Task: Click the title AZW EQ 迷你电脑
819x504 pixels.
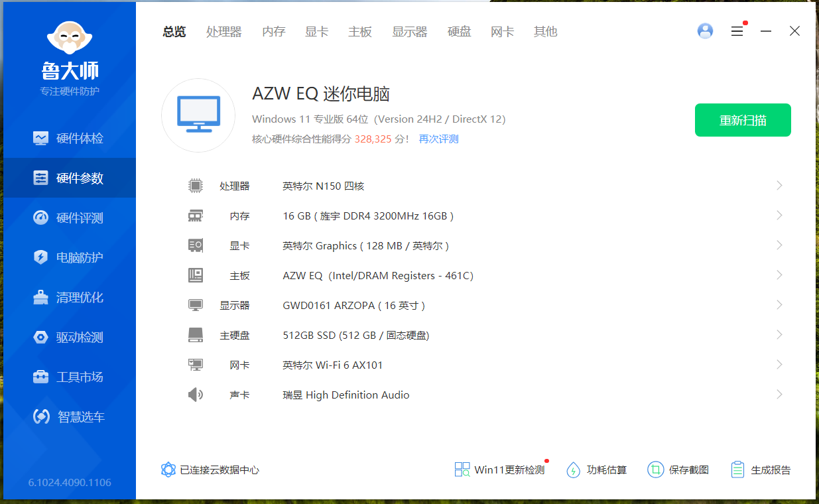Action: (x=321, y=94)
